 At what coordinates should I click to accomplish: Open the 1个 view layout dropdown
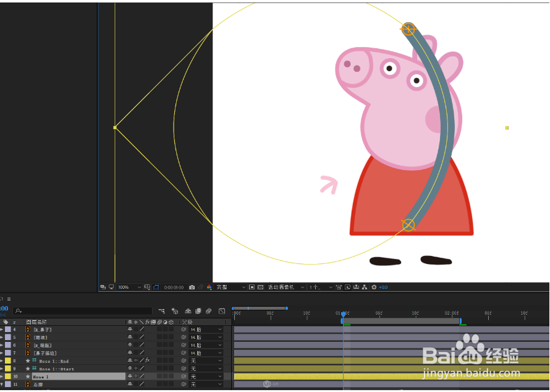point(320,287)
